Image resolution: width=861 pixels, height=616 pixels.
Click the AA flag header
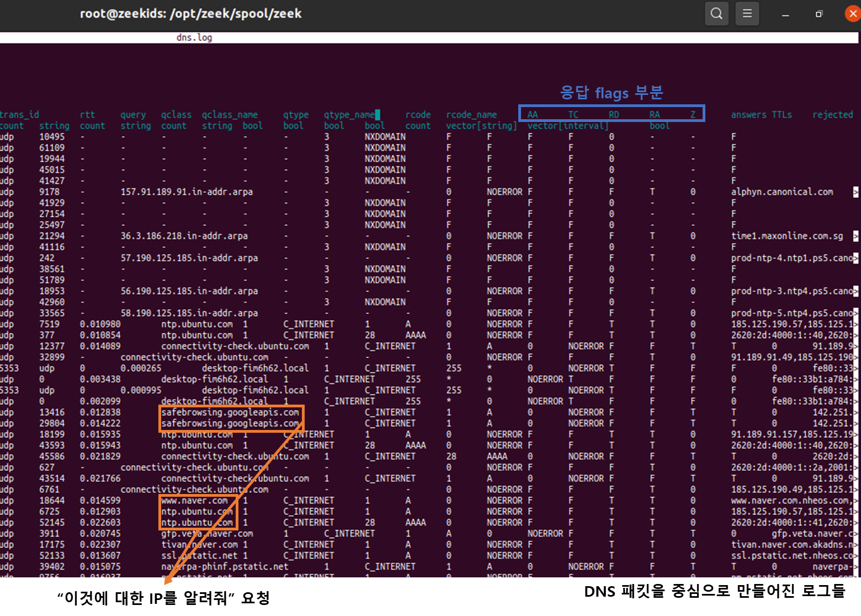[x=533, y=115]
